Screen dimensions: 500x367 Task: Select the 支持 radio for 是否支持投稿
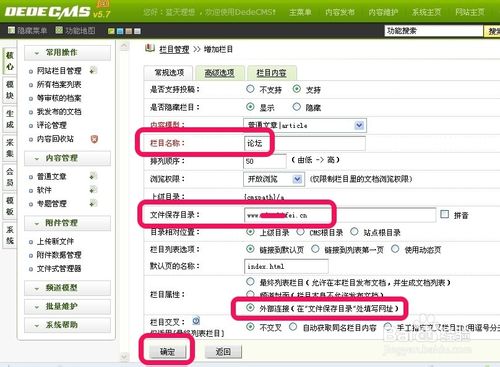pos(296,89)
